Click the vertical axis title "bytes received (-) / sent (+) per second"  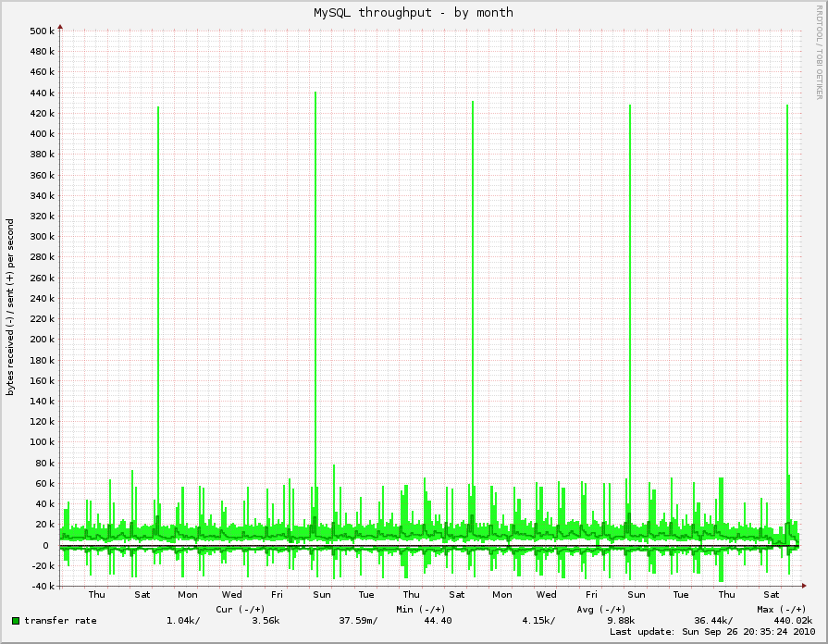click(x=10, y=307)
